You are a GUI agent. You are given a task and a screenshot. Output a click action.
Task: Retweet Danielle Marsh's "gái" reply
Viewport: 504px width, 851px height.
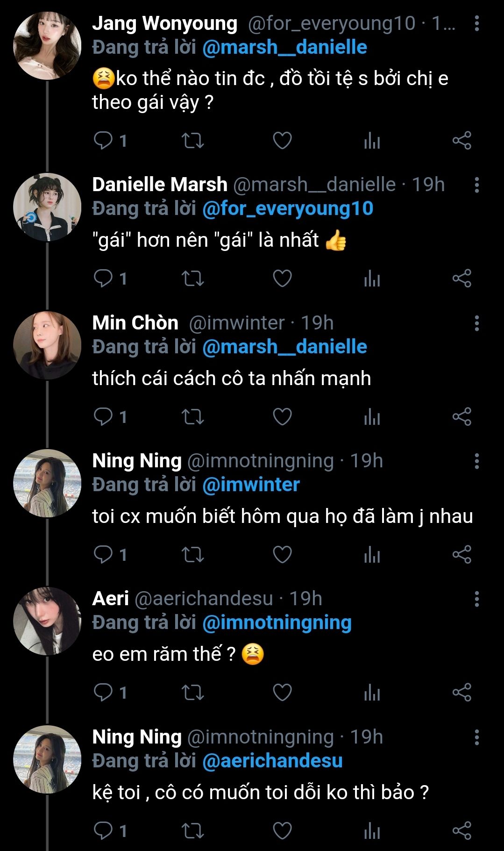click(192, 279)
